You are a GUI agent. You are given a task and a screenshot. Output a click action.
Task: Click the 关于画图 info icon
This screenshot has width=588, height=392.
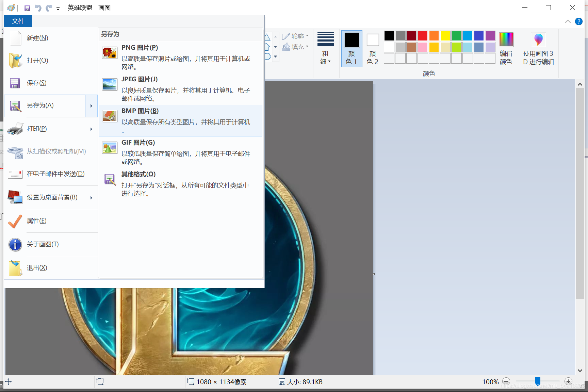point(15,244)
